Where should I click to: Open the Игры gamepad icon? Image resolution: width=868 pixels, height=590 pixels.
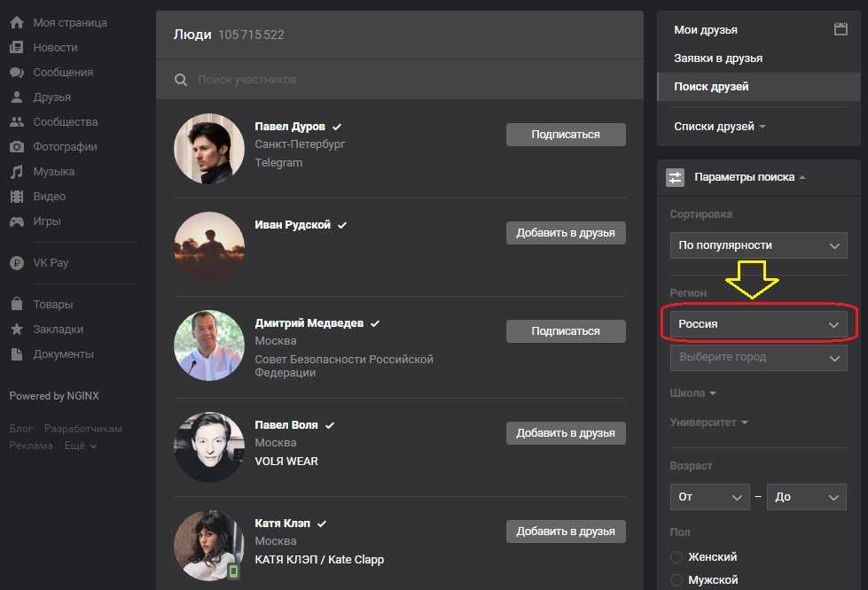point(16,221)
